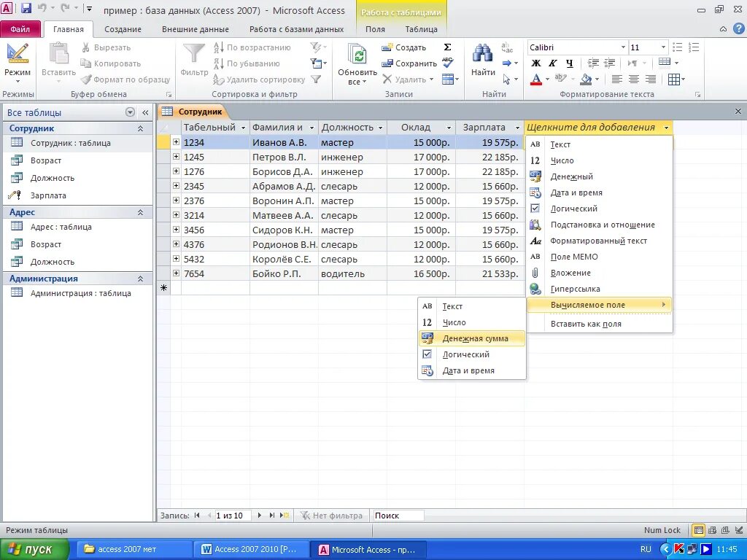The height and width of the screenshot is (560, 747).
Task: Switch to the Создание ribbon tab
Action: point(123,29)
